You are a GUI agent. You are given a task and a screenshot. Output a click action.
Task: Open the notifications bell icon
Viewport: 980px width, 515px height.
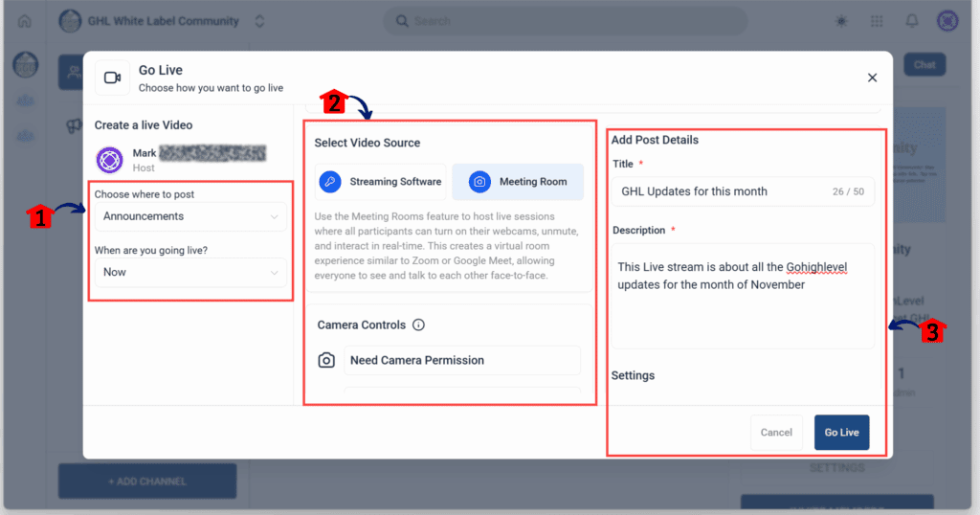click(x=912, y=21)
